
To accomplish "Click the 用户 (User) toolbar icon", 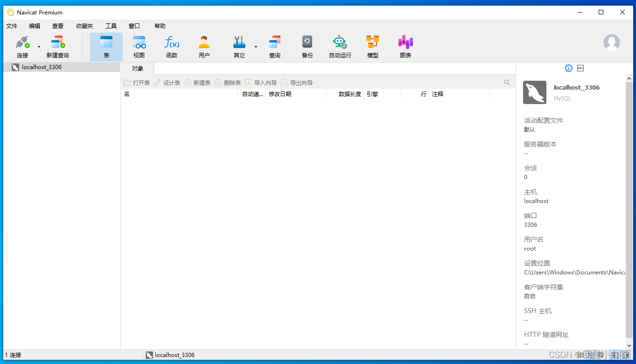I will 204,47.
